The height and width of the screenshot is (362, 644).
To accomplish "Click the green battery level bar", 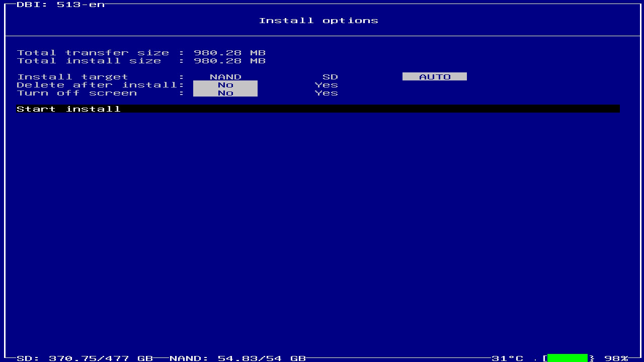I will tap(567, 358).
